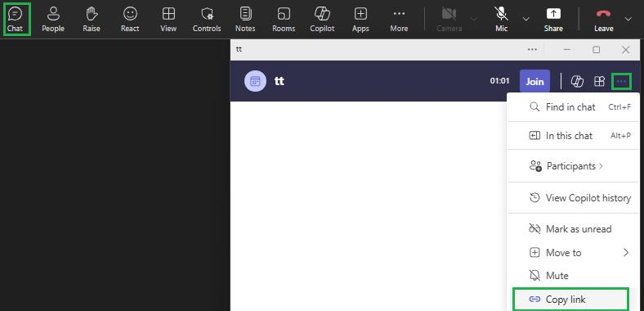The image size is (644, 311).
Task: View Copilot history from the menu
Action: [x=574, y=198]
